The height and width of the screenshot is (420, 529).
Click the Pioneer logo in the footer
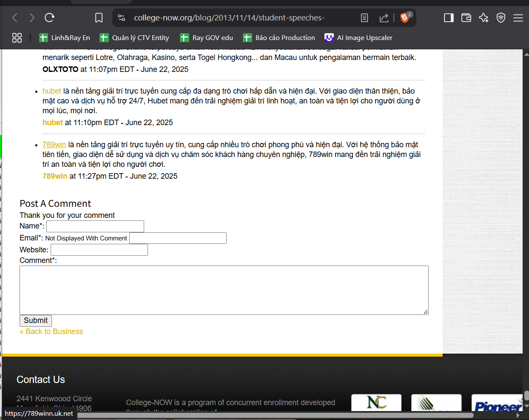click(x=497, y=403)
